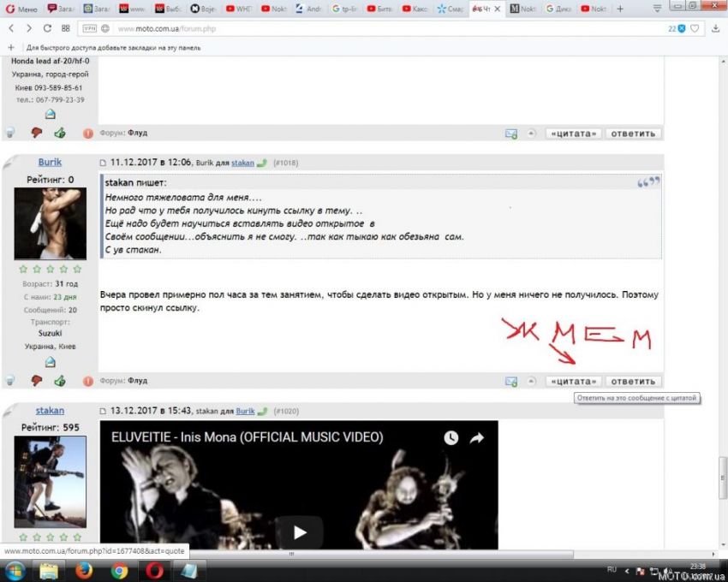Launch Firefox from the taskbar

click(84, 571)
